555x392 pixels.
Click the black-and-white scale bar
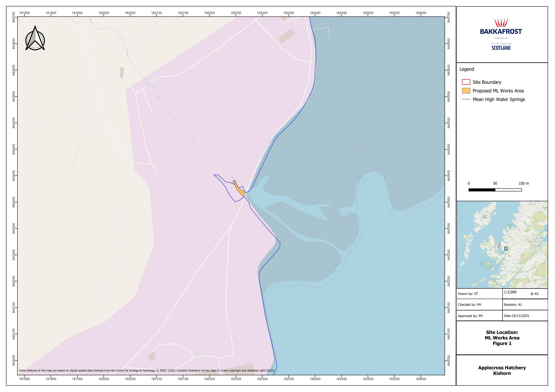click(495, 190)
